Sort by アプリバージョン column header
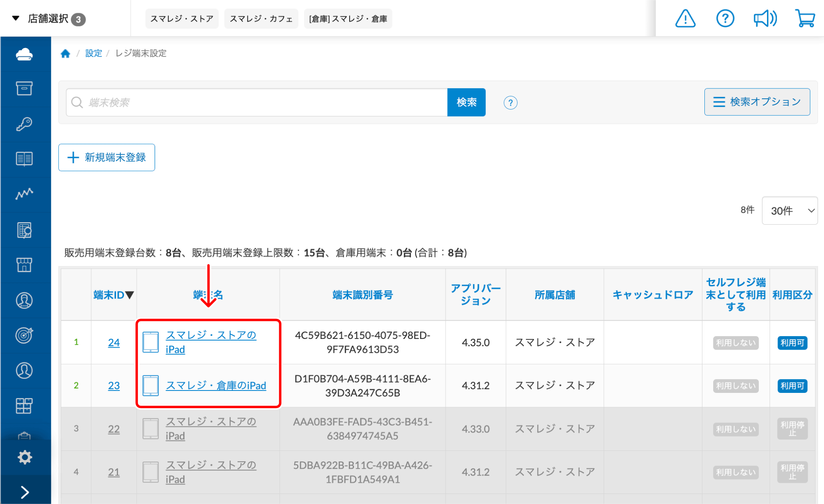 click(x=476, y=295)
